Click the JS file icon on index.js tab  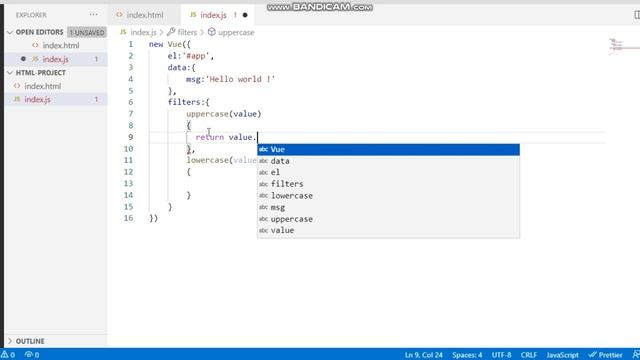coord(193,15)
